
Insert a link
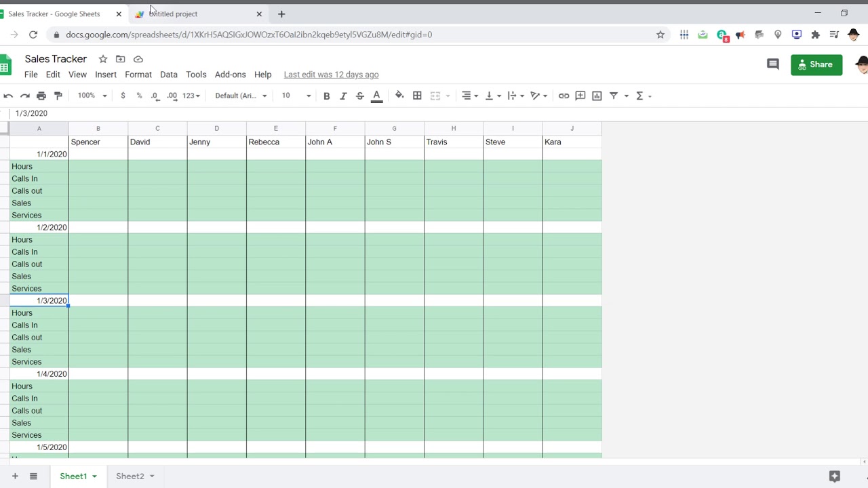(x=564, y=96)
